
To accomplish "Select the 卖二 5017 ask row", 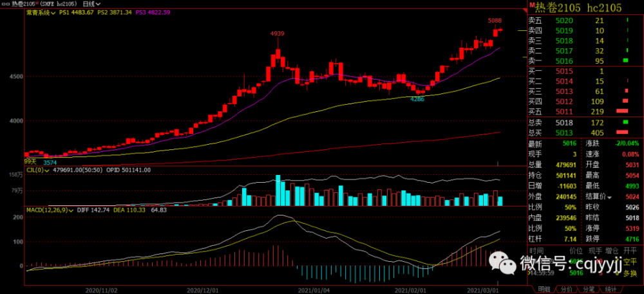I will point(585,51).
